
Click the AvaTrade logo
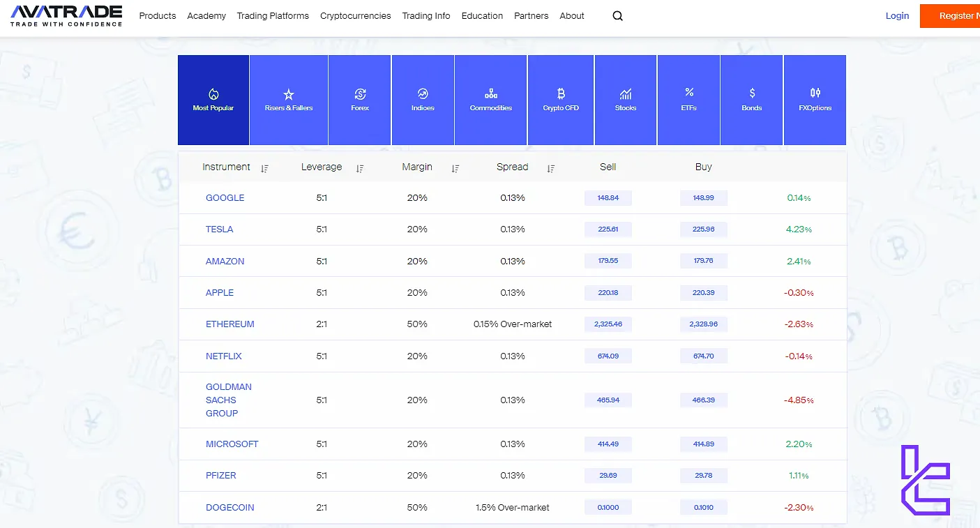click(66, 15)
